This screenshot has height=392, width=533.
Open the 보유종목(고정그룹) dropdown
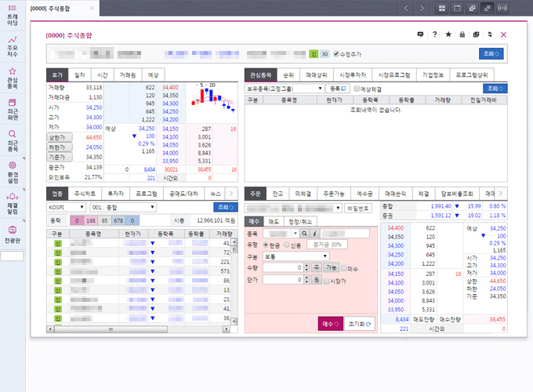tap(284, 89)
